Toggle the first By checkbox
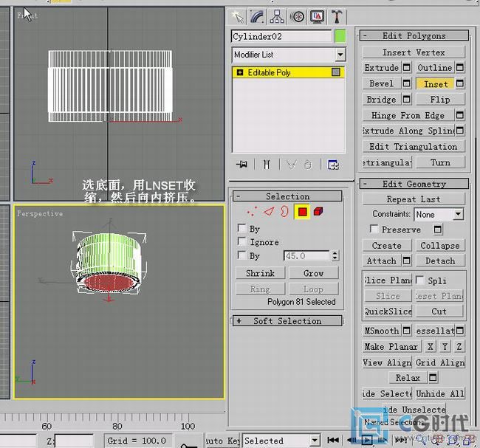Image resolution: width=480 pixels, height=448 pixels. pyautogui.click(x=241, y=228)
